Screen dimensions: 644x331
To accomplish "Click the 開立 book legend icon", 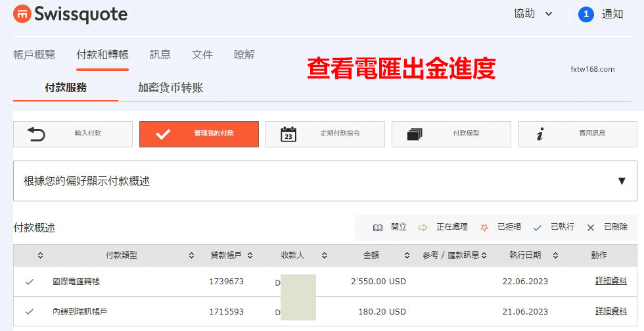I will (378, 227).
